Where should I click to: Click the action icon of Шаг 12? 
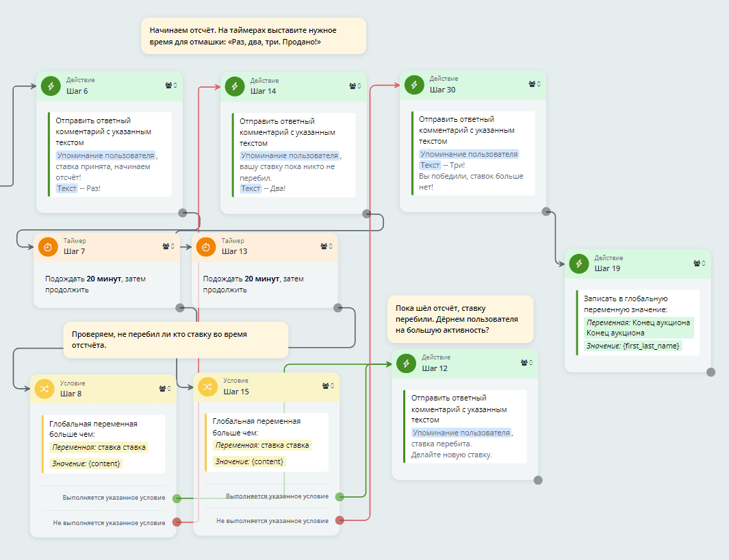406,363
